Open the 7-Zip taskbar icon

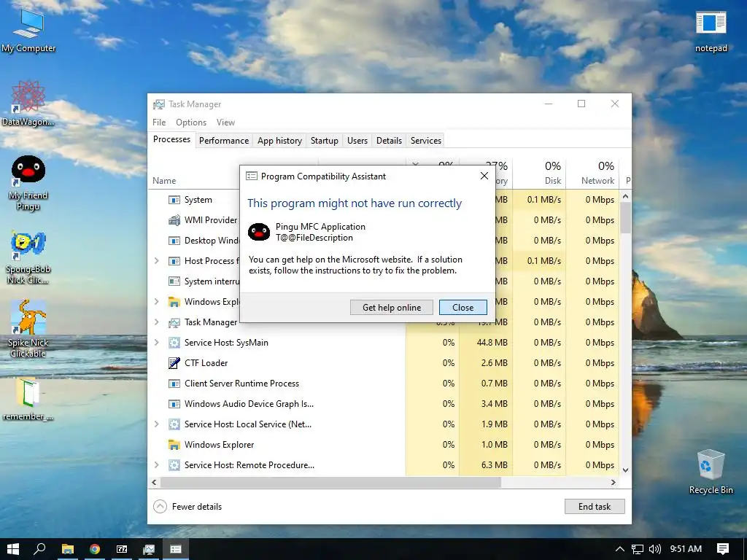click(x=122, y=549)
